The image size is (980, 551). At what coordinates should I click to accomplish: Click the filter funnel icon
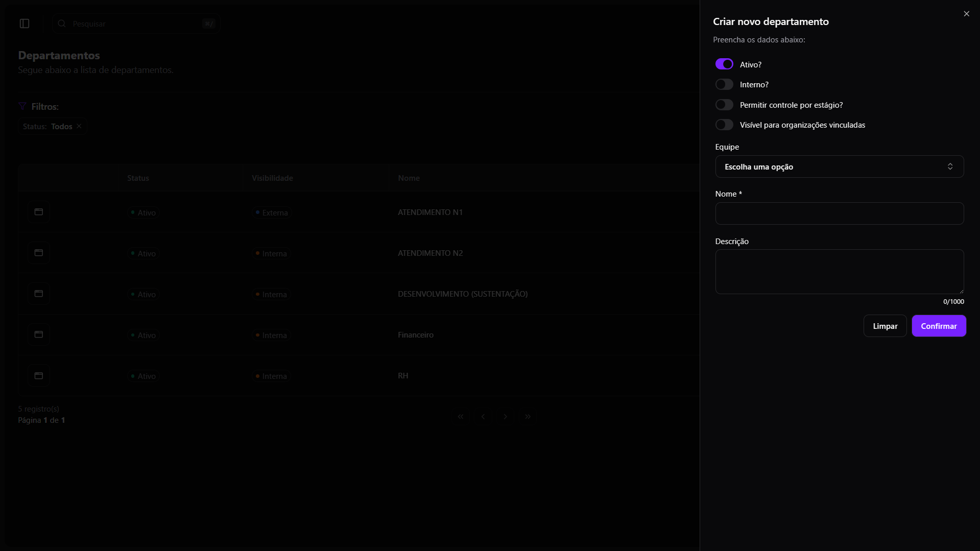click(x=22, y=106)
